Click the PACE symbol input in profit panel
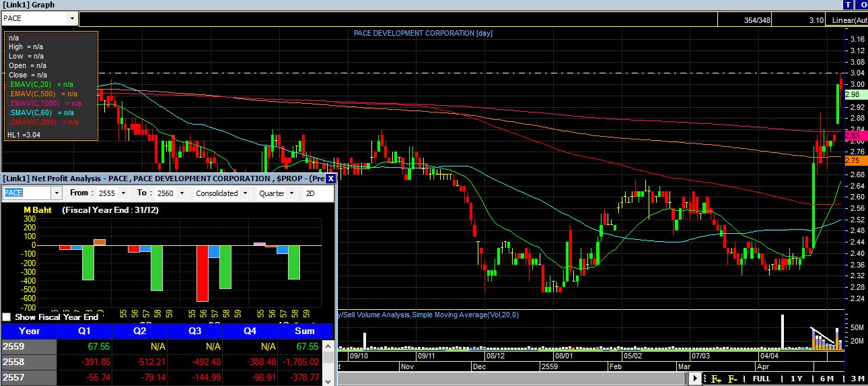The width and height of the screenshot is (868, 386). 27,193
